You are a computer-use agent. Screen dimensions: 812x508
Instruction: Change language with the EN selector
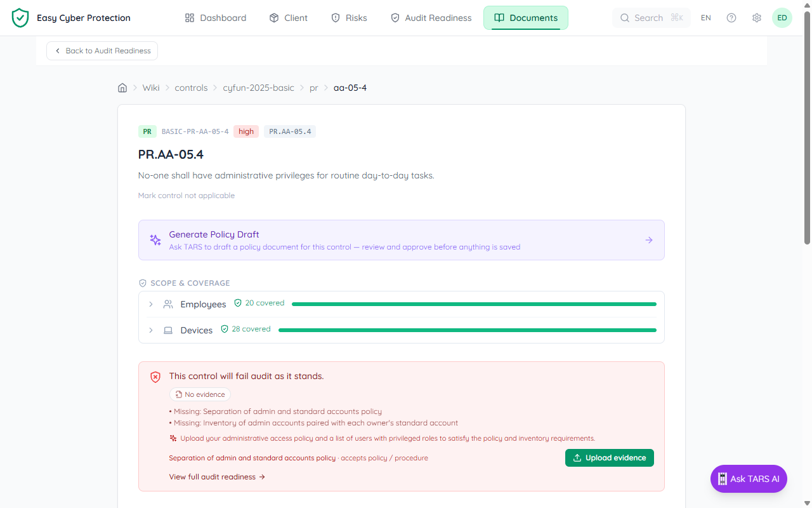(x=706, y=18)
